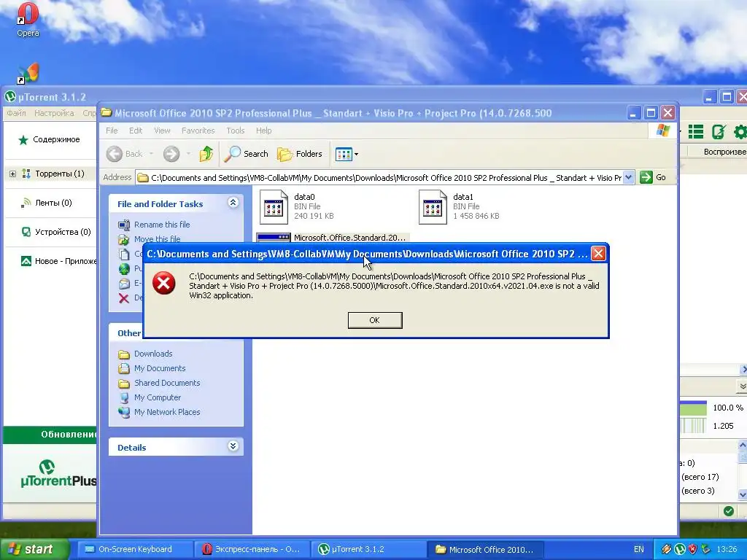Click the Start button
The height and width of the screenshot is (560, 747).
34,549
